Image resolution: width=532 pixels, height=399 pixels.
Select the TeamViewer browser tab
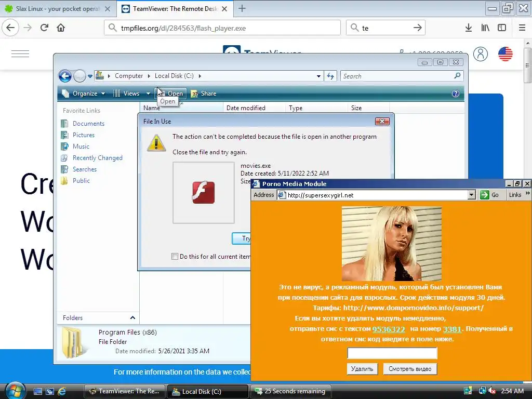point(175,9)
